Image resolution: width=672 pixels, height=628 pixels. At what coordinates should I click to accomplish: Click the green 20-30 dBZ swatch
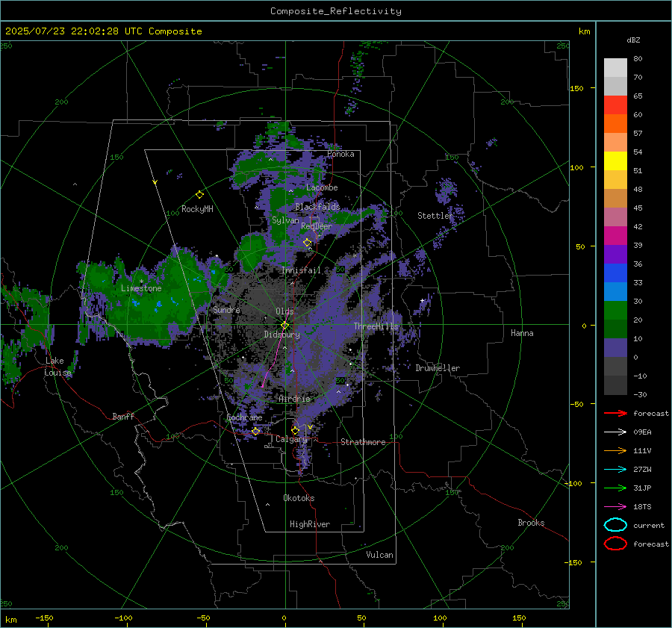(615, 311)
